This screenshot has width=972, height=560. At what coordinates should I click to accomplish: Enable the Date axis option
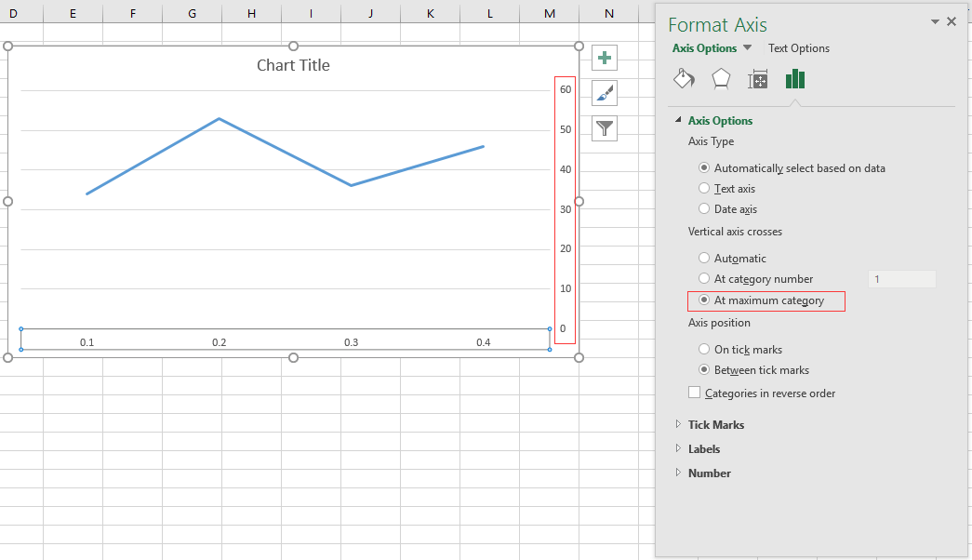(704, 208)
